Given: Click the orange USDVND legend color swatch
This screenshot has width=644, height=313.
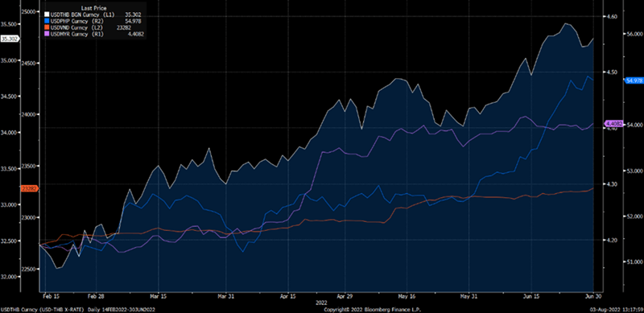Looking at the screenshot, I should (x=47, y=27).
